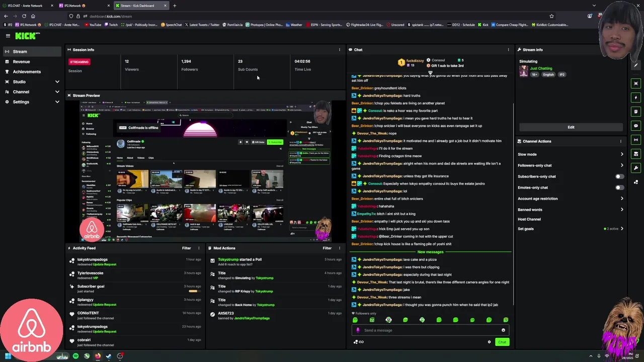The image size is (644, 362).
Task: Click the Windows Start button
Action: (x=7, y=356)
